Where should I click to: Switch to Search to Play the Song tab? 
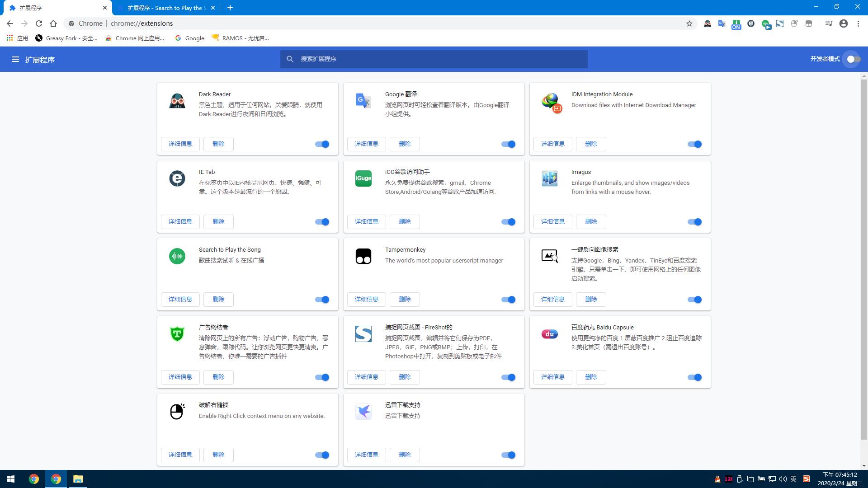tap(165, 8)
